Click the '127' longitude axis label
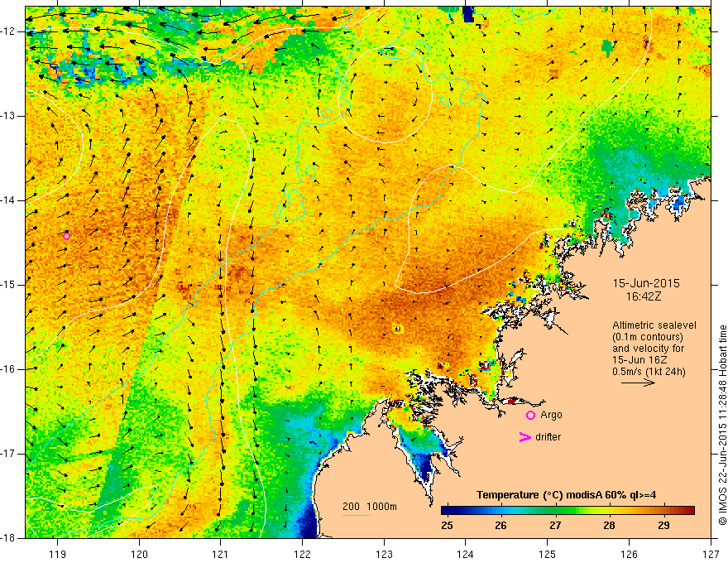 (x=711, y=554)
